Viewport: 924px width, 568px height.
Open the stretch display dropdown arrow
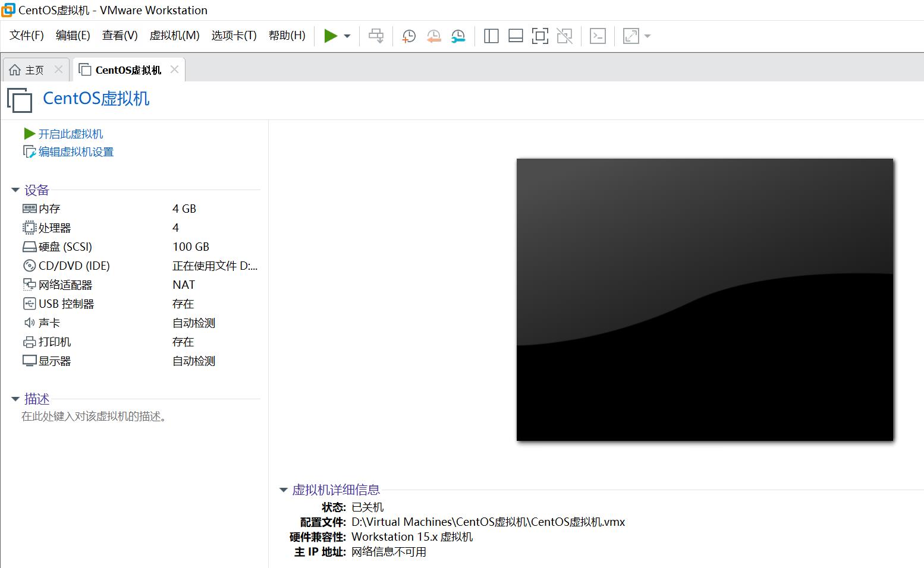click(x=648, y=36)
